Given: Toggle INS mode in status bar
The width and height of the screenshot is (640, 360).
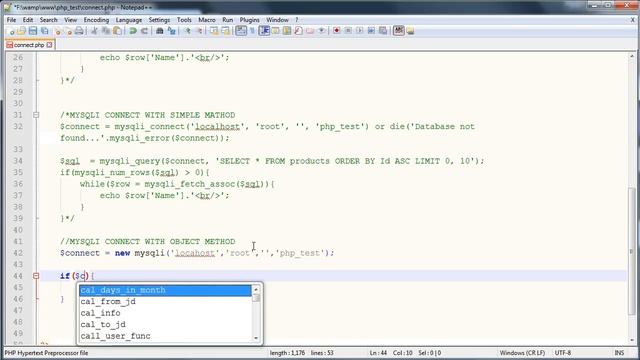Looking at the screenshot, I should pyautogui.click(x=619, y=353).
